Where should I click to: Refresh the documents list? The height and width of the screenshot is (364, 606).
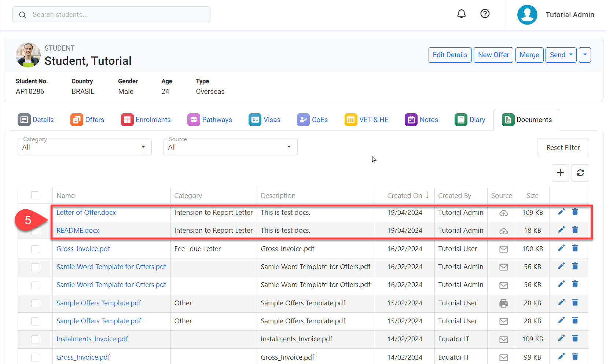click(580, 173)
